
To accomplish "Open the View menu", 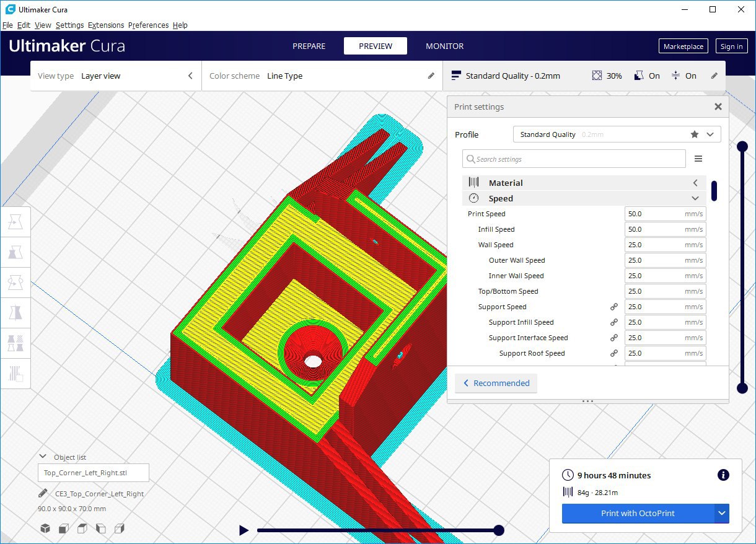I will [43, 25].
